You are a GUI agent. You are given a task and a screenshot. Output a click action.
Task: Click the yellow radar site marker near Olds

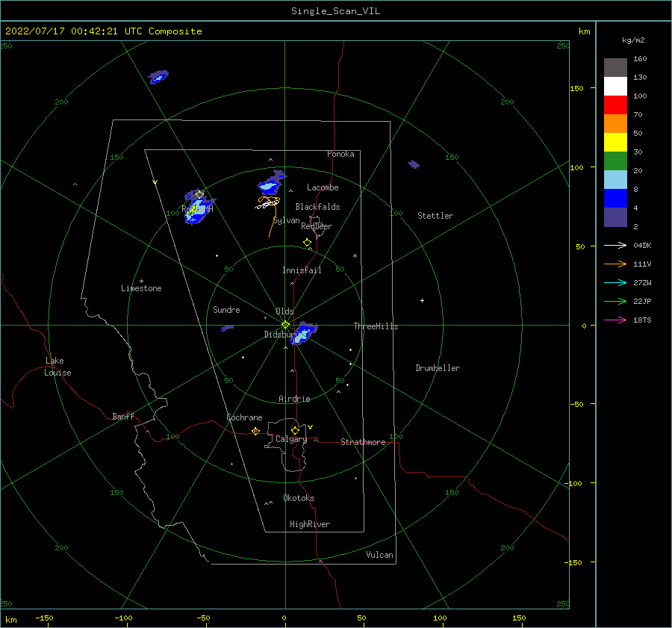[x=285, y=325]
